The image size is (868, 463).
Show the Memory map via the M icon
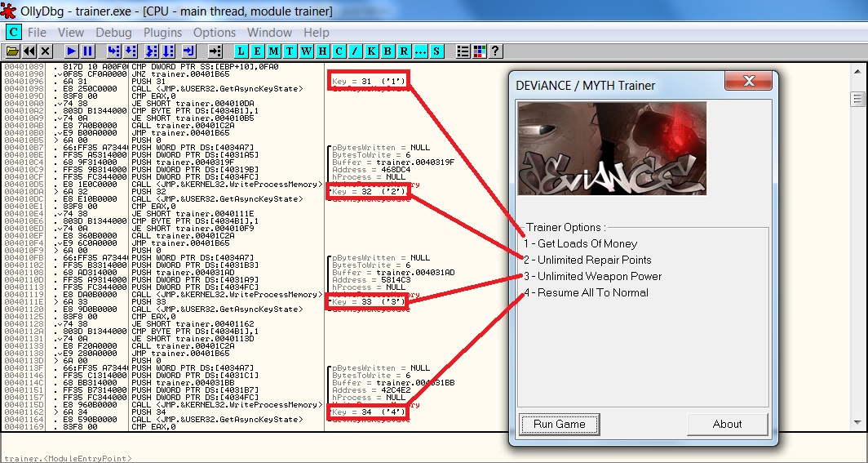point(273,51)
